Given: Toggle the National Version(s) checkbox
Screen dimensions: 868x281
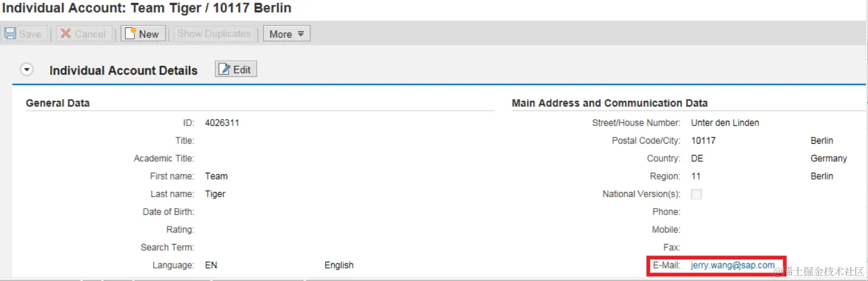Looking at the screenshot, I should [x=696, y=194].
